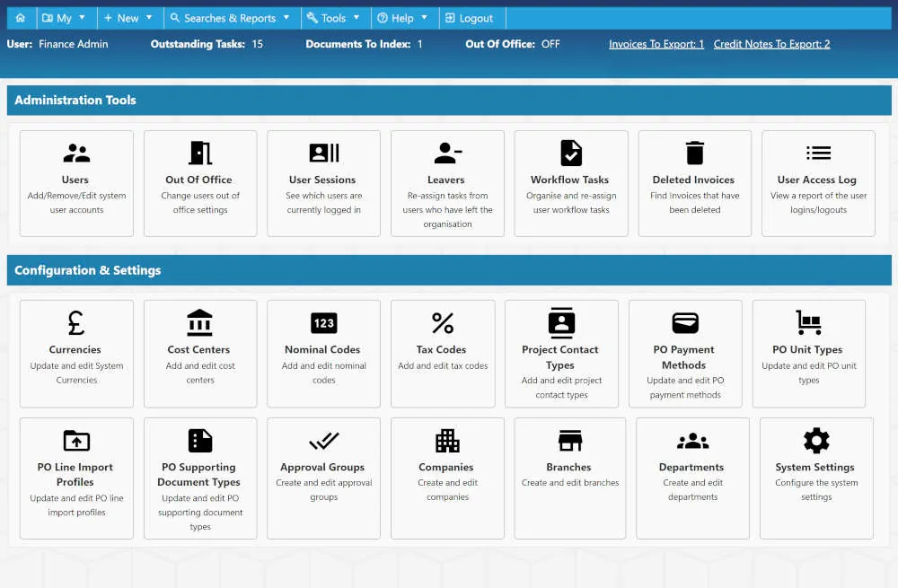The width and height of the screenshot is (898, 588).
Task: Click the PO Supporting Document Types file icon
Action: [x=200, y=440]
